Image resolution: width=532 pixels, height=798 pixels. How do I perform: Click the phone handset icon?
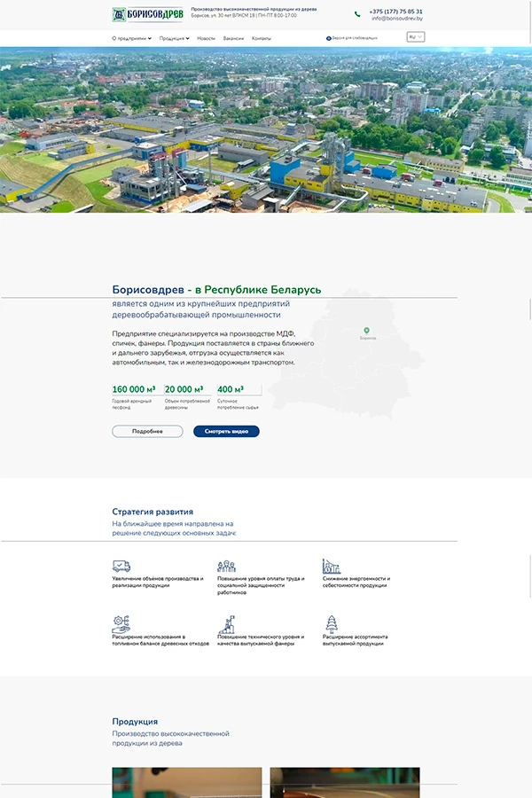click(x=357, y=14)
